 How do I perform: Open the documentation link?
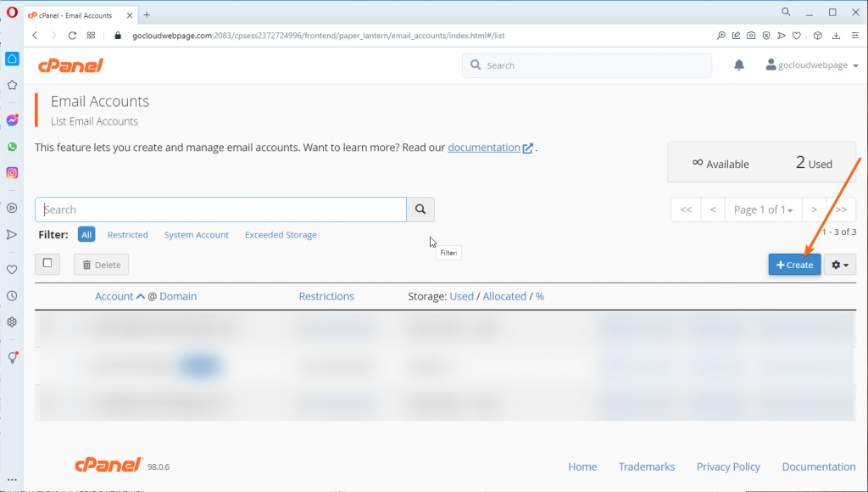[484, 147]
